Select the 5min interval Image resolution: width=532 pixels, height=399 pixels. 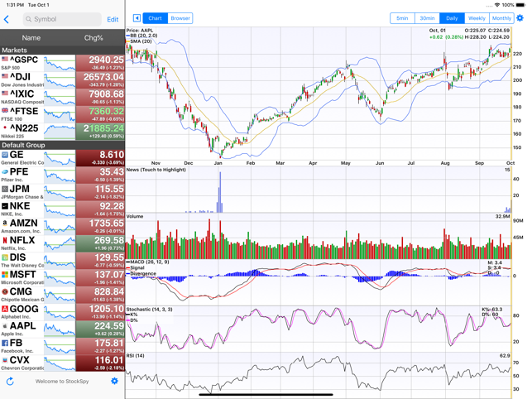click(x=402, y=18)
